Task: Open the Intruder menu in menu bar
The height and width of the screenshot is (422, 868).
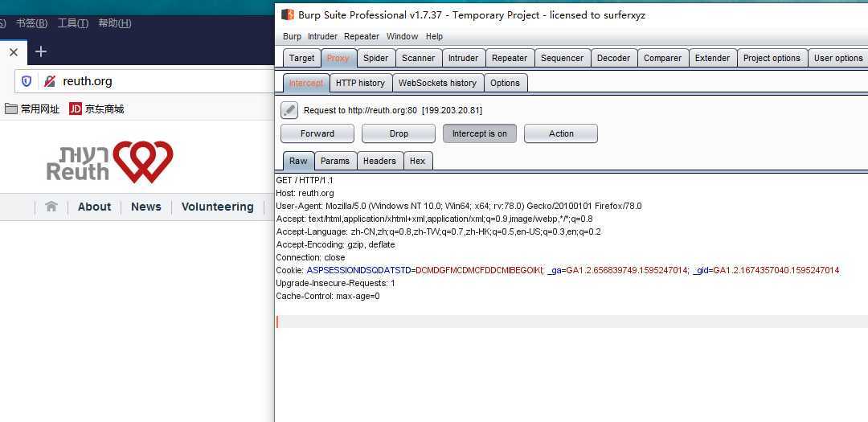Action: (323, 36)
